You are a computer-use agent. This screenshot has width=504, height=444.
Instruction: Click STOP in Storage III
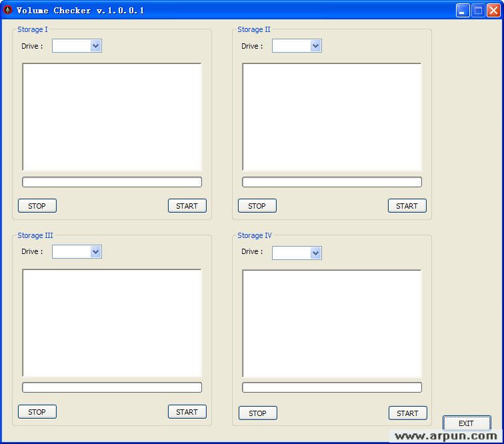coord(37,412)
